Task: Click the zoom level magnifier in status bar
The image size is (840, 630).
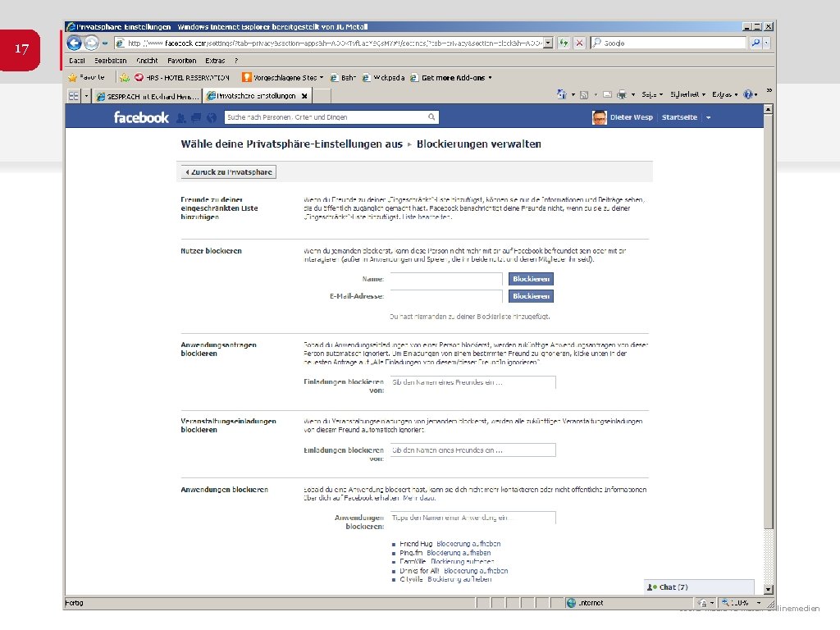Action: tap(725, 603)
